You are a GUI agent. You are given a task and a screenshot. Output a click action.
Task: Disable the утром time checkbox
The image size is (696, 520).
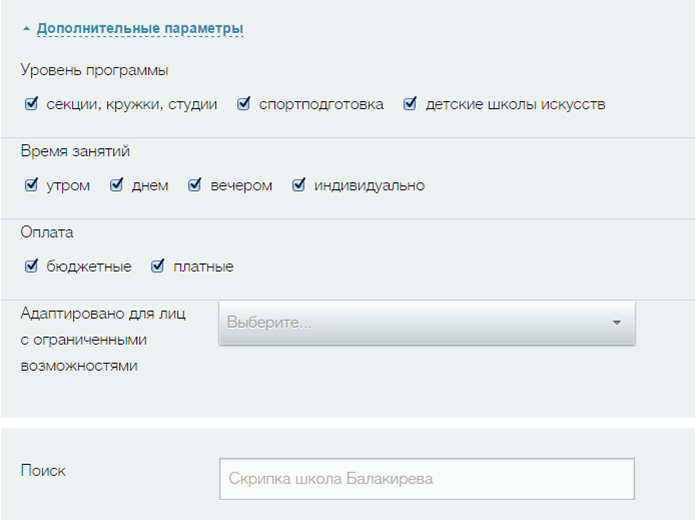pos(31,185)
